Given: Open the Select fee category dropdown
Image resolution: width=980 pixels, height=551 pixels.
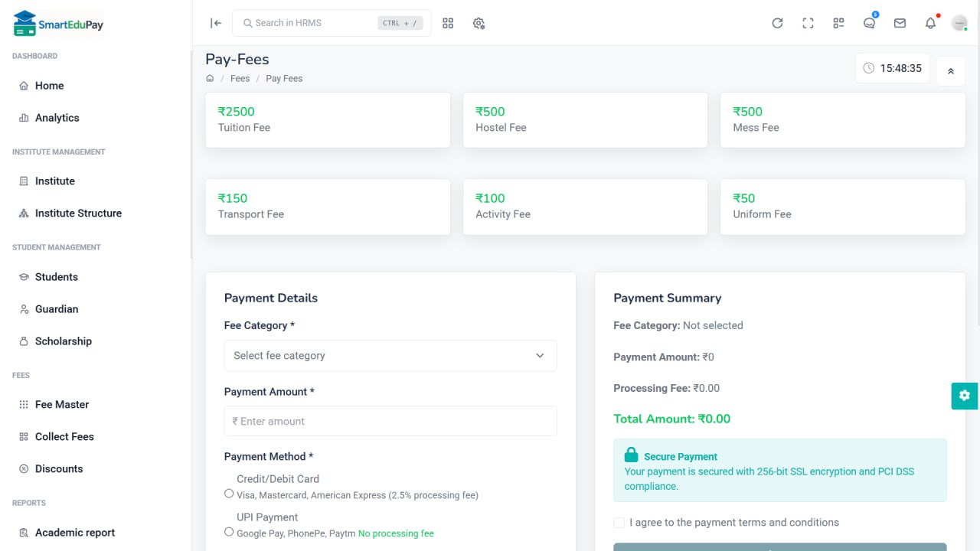Looking at the screenshot, I should pos(390,355).
